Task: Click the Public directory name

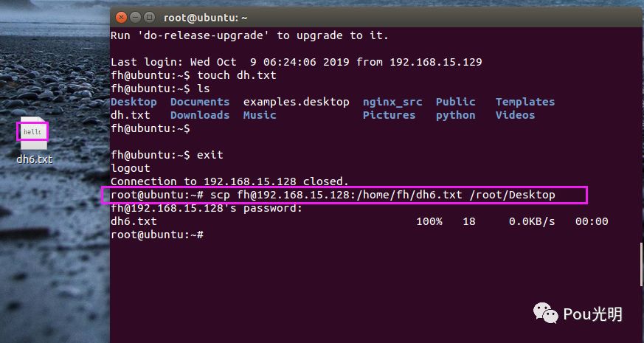Action: pyautogui.click(x=455, y=102)
